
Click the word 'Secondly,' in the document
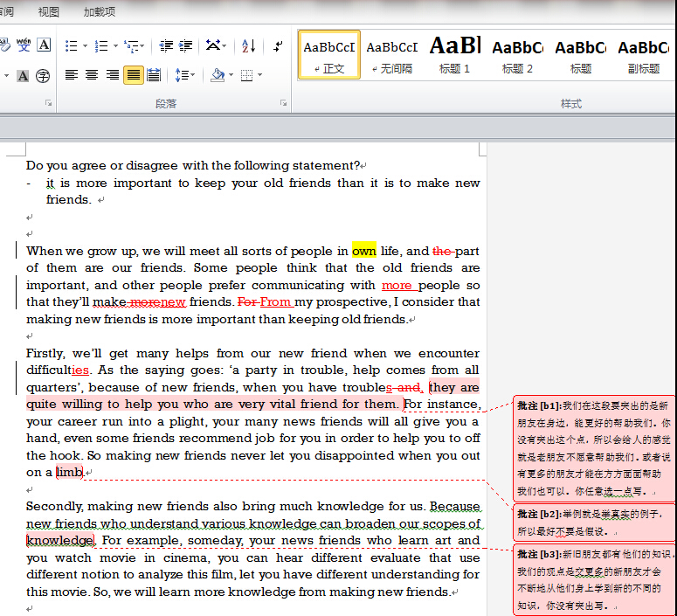(x=55, y=506)
